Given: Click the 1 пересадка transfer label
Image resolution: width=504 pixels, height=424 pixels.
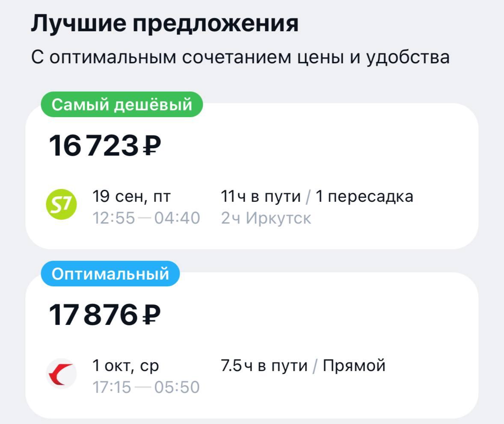Looking at the screenshot, I should [365, 197].
